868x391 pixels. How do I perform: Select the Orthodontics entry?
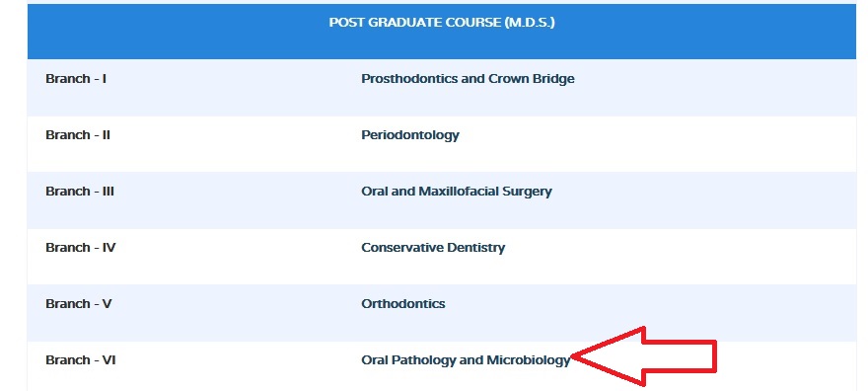[x=403, y=304]
